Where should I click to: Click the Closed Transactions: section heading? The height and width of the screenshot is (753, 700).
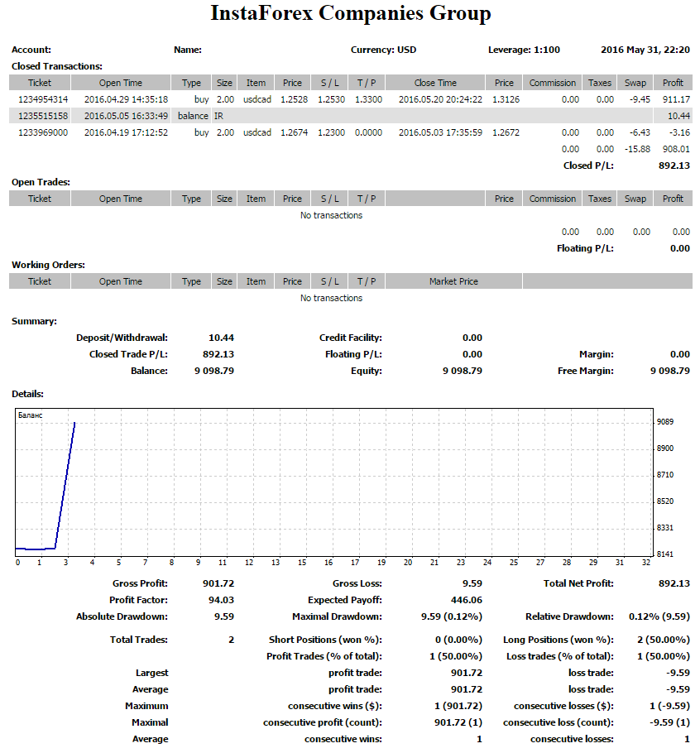pos(56,66)
